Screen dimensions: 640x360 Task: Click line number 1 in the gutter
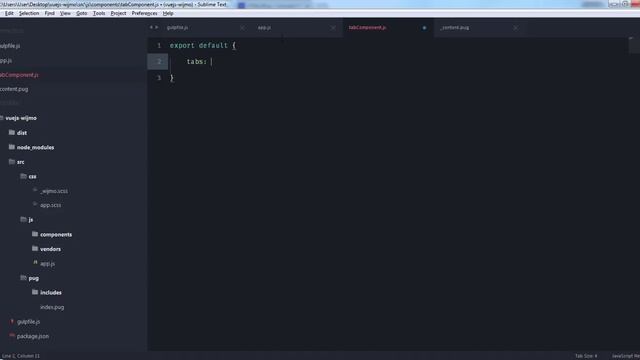pyautogui.click(x=159, y=46)
